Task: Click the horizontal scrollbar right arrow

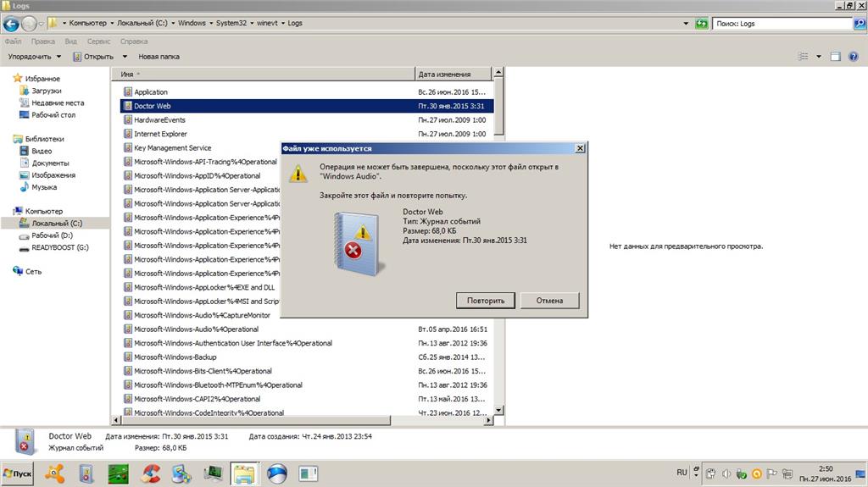Action: point(488,421)
